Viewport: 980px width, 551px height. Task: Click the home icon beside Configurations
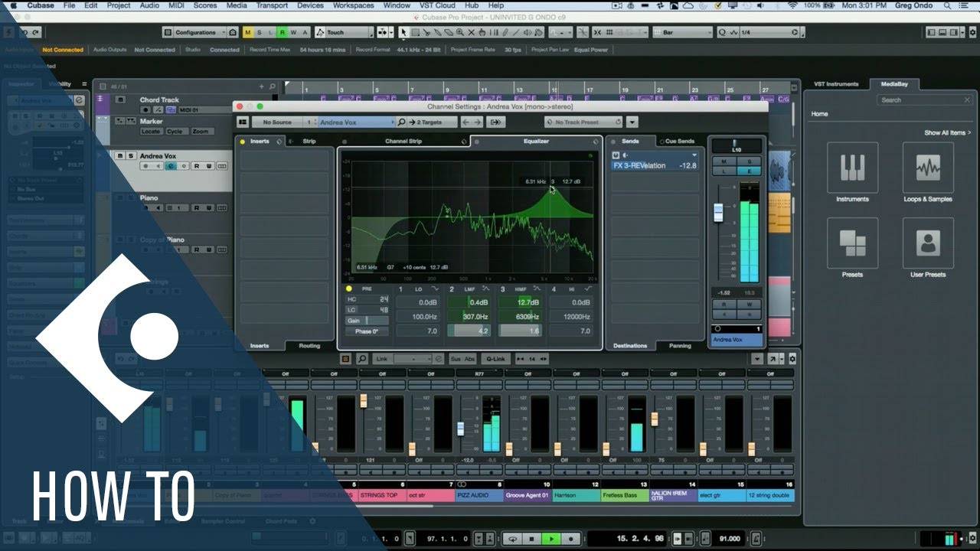pyautogui.click(x=233, y=32)
